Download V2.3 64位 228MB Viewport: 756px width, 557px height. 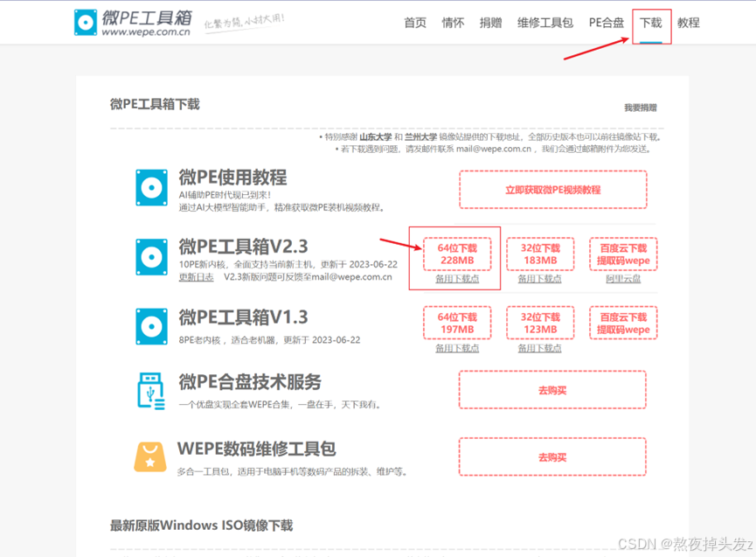(x=457, y=254)
